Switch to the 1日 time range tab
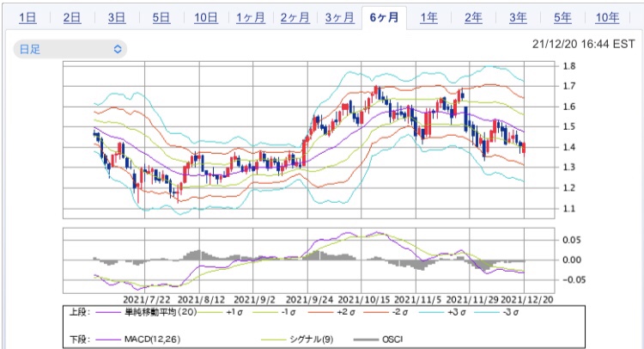The width and height of the screenshot is (644, 349). coord(27,17)
